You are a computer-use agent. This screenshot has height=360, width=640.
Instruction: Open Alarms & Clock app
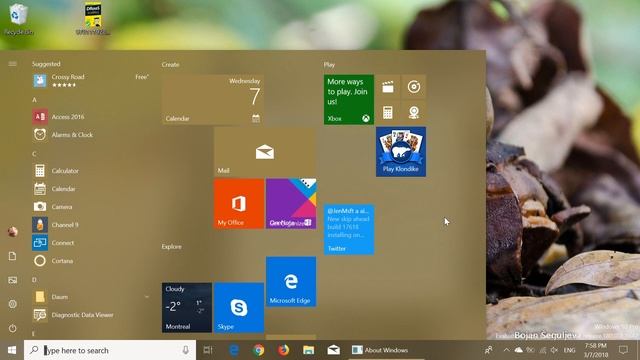coord(91,135)
